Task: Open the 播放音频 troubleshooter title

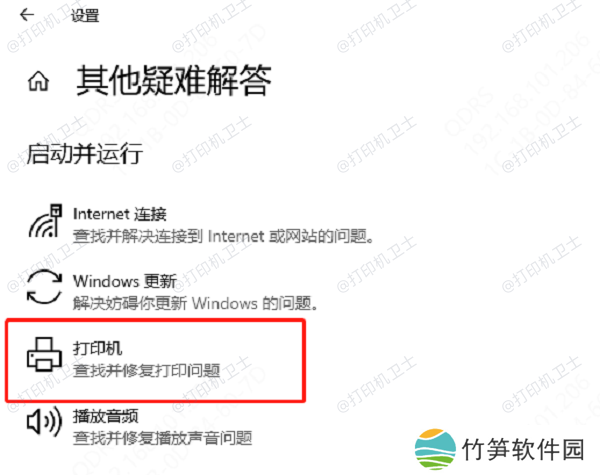Action: (106, 416)
